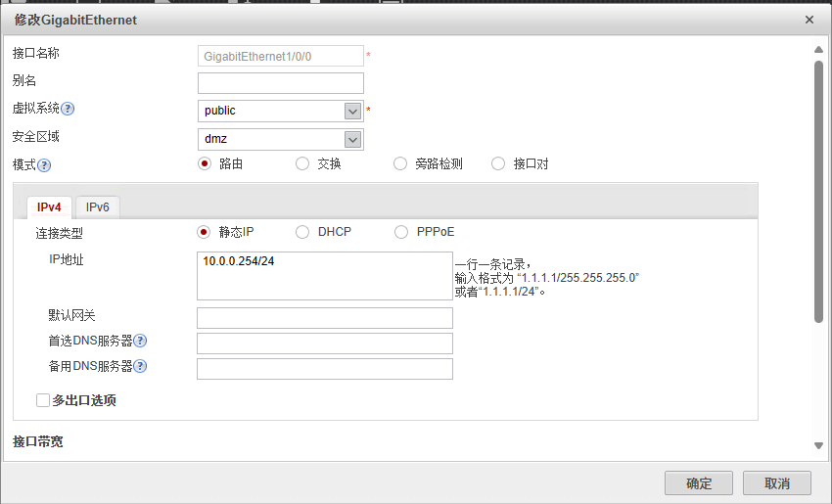This screenshot has height=504, width=832.
Task: Click the 接口名称 GigabitEthernet1/0/0 field
Action: (x=281, y=56)
